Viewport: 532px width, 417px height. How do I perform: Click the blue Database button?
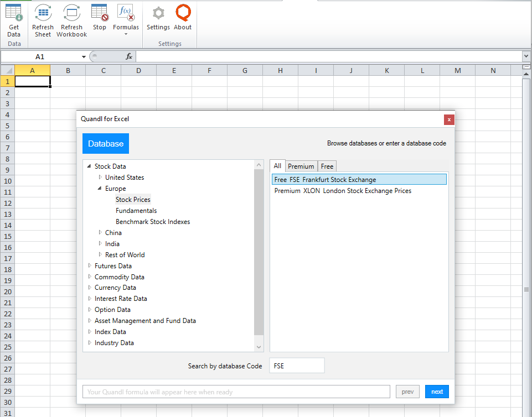(106, 143)
